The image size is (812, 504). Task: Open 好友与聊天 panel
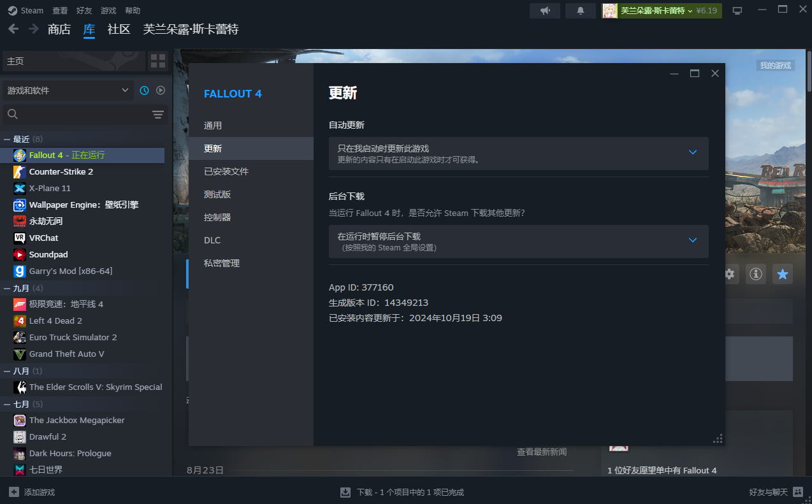tap(775, 492)
